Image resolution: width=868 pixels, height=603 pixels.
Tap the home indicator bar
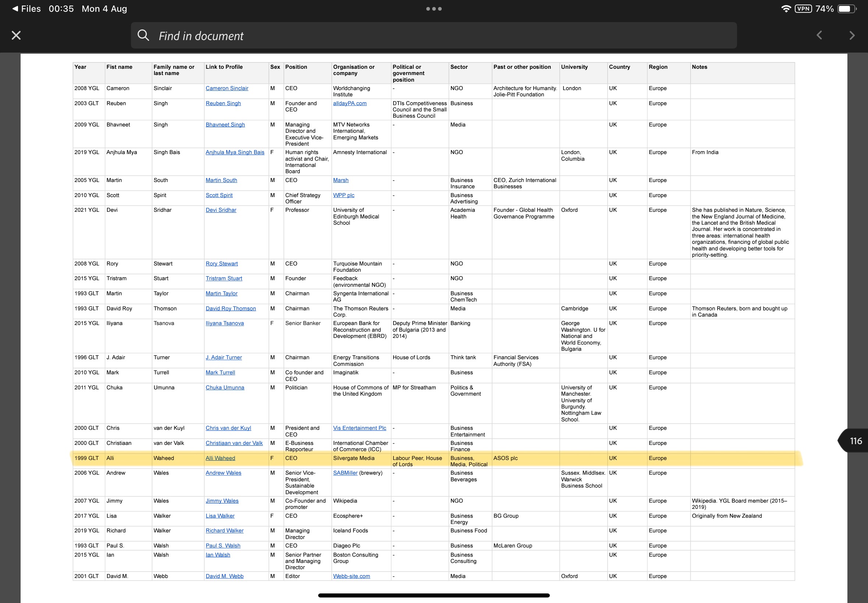pyautogui.click(x=434, y=595)
